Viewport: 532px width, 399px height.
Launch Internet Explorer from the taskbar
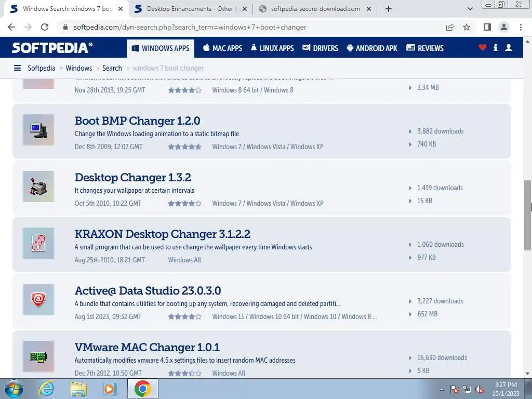pyautogui.click(x=46, y=389)
